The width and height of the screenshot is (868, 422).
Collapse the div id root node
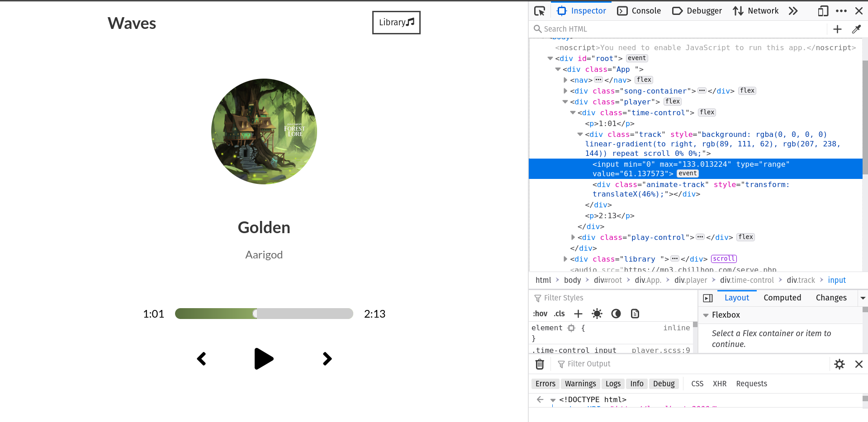click(550, 58)
